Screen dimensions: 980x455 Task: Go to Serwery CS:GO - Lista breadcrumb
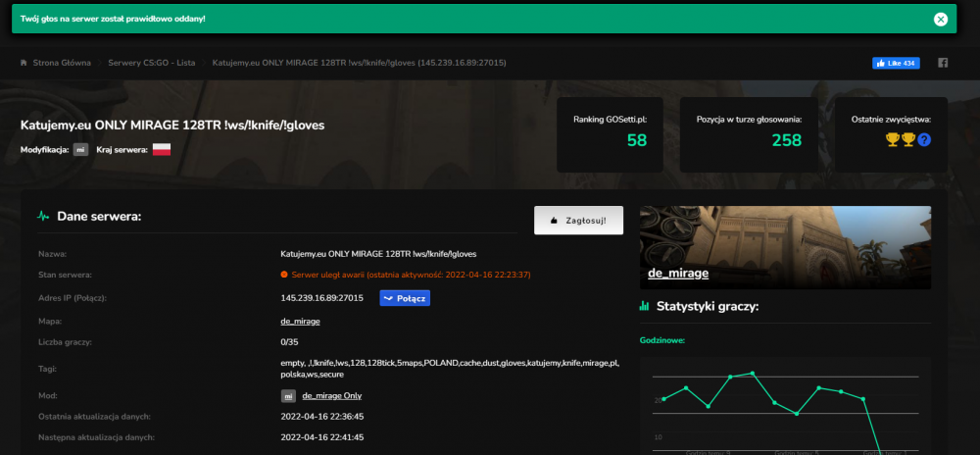pos(151,63)
